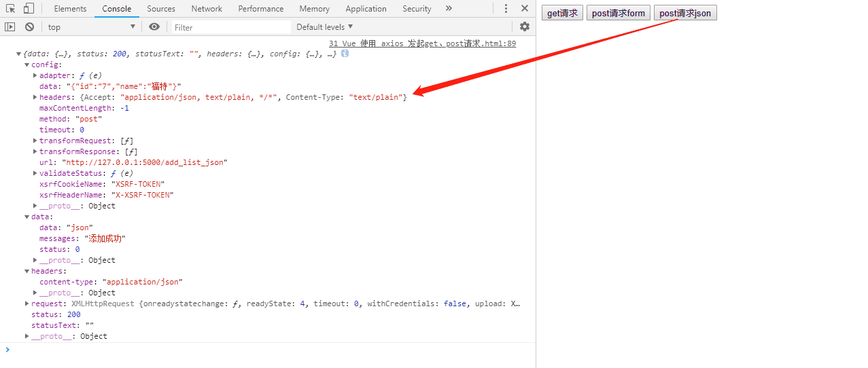Screen dimensions: 868x368
Task: Focus the console Filter input
Action: tap(230, 27)
